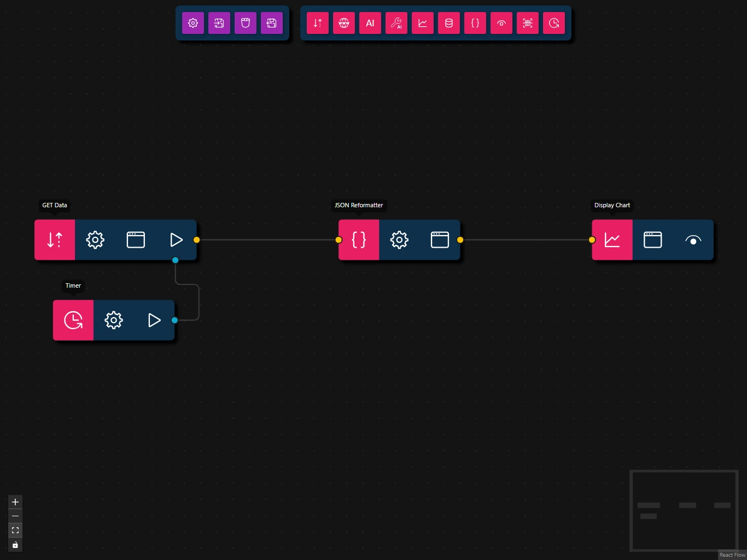The width and height of the screenshot is (747, 560).
Task: Click the barcode scanner icon in toolbar
Action: (528, 23)
